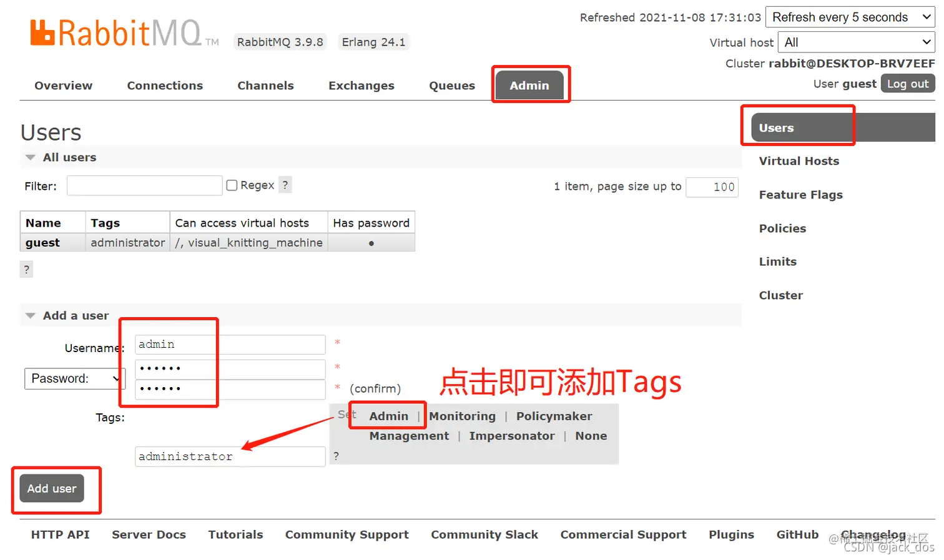Set the Admin tag
944x560 pixels.
pyautogui.click(x=388, y=416)
